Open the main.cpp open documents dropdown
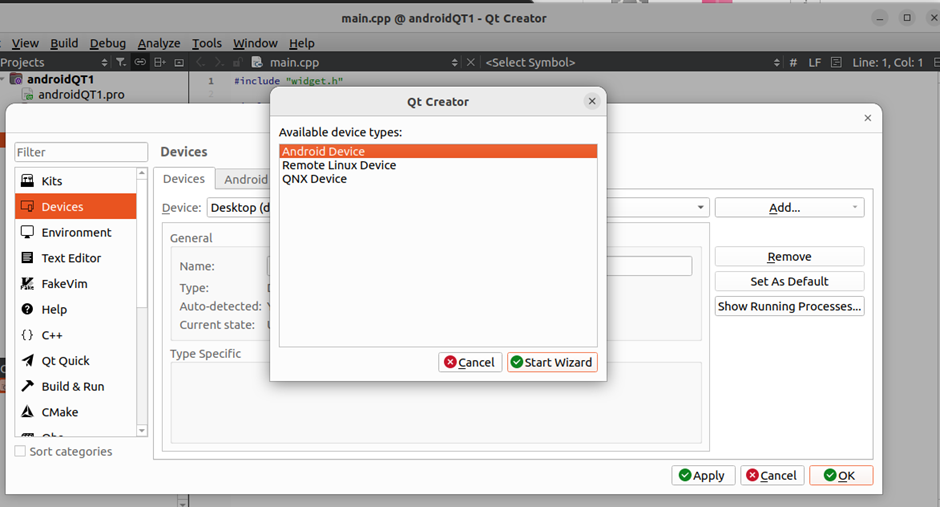 (x=454, y=62)
